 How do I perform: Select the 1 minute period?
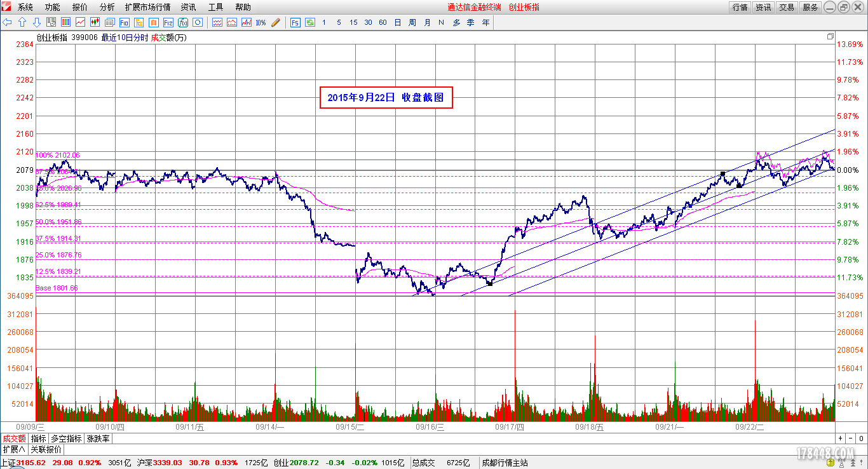324,22
